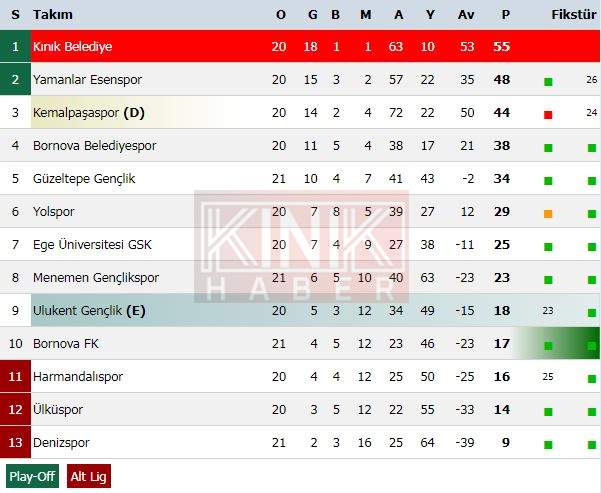Click the Play-Off legend button
The image size is (601, 493).
(32, 476)
